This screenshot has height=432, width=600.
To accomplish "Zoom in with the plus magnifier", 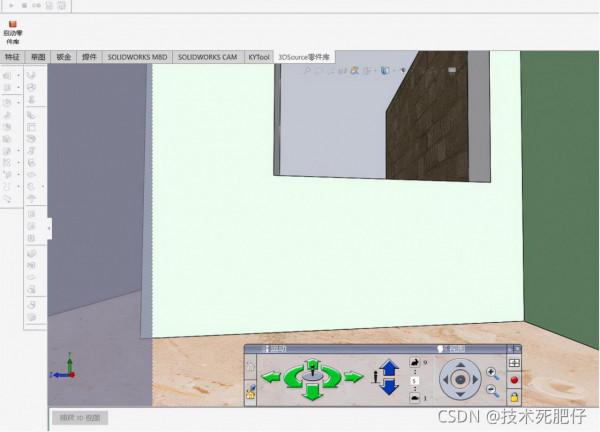I will click(492, 373).
